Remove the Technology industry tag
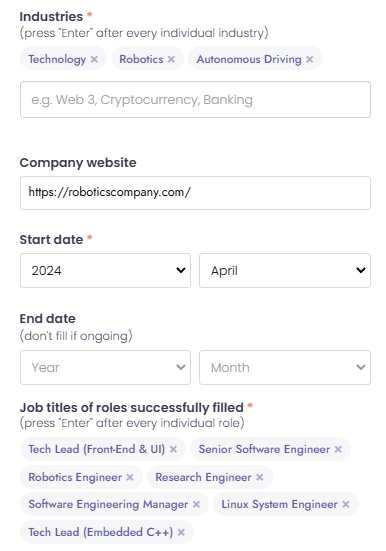 [x=94, y=59]
